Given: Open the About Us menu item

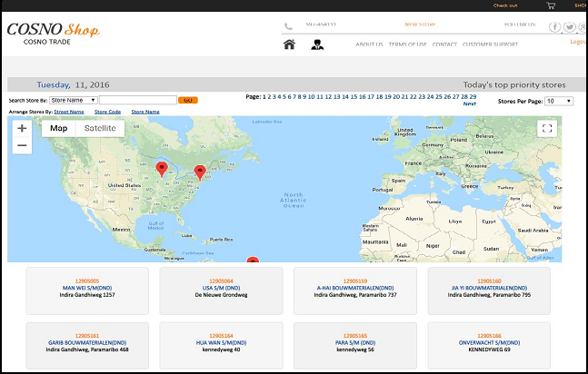Looking at the screenshot, I should coord(369,44).
